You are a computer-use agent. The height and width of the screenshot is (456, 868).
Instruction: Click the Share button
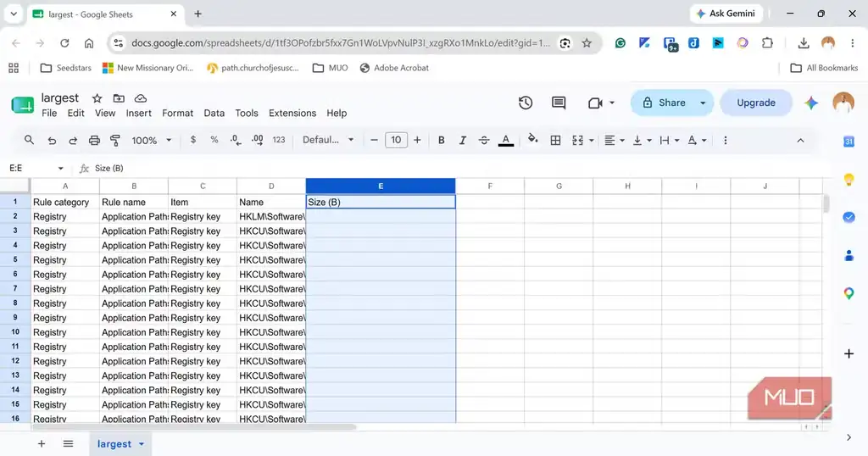(665, 103)
